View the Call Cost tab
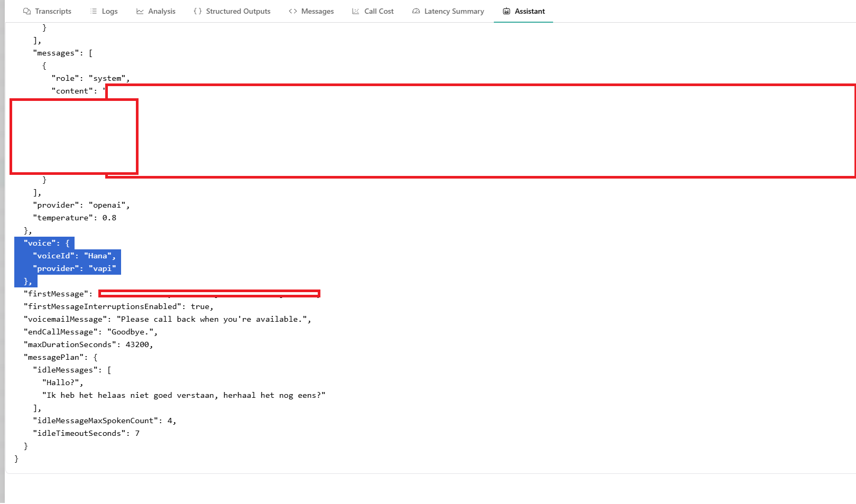 373,11
